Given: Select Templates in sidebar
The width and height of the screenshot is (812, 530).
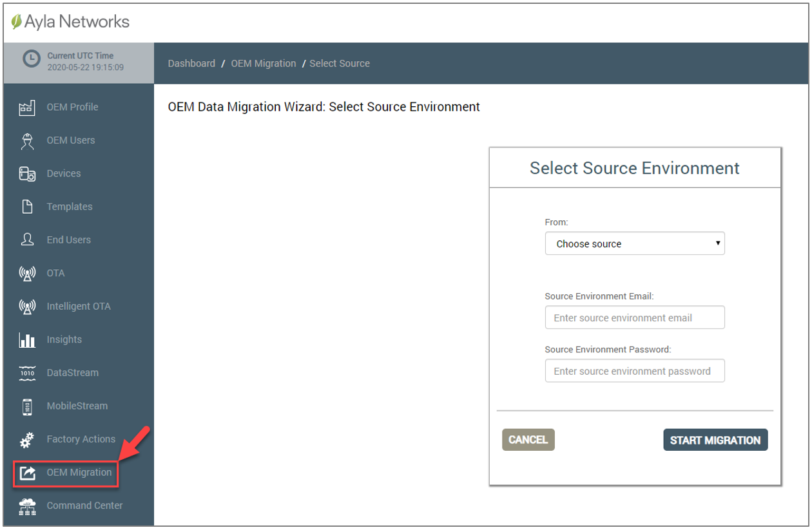Looking at the screenshot, I should click(x=70, y=207).
